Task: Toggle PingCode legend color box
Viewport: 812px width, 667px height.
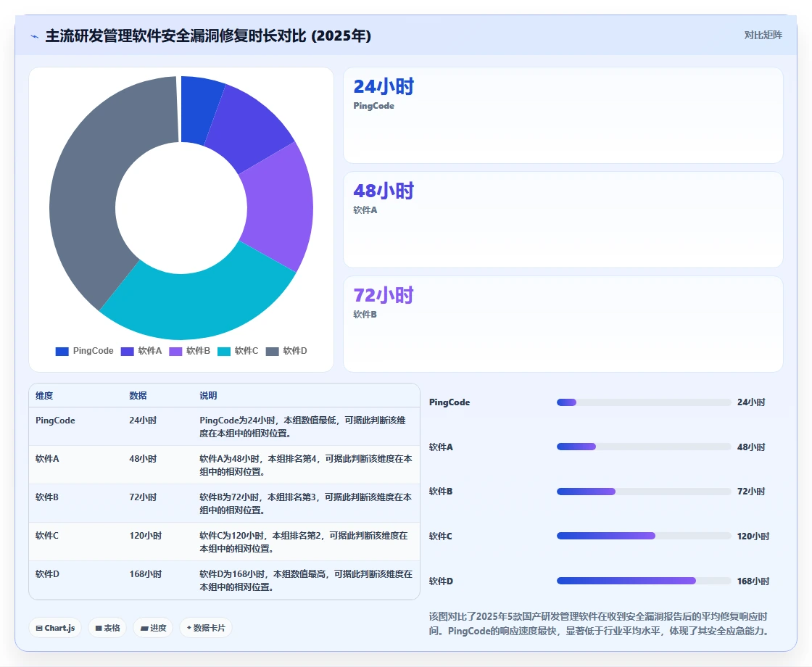Action: (x=62, y=351)
